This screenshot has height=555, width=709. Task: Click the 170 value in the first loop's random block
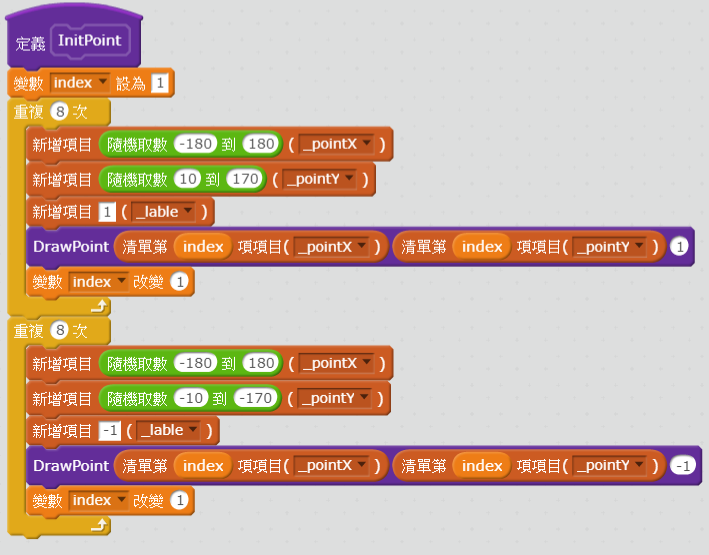click(x=245, y=179)
